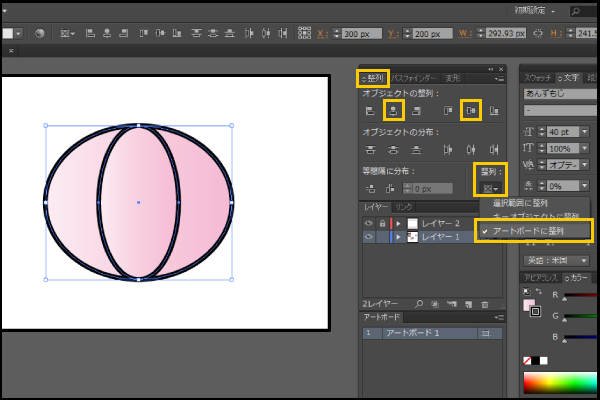
Task: Open the font size 40 pt dropdown
Action: 584,131
